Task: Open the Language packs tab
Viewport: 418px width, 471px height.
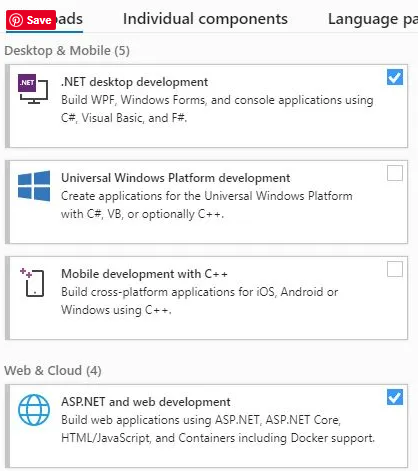Action: [x=373, y=19]
